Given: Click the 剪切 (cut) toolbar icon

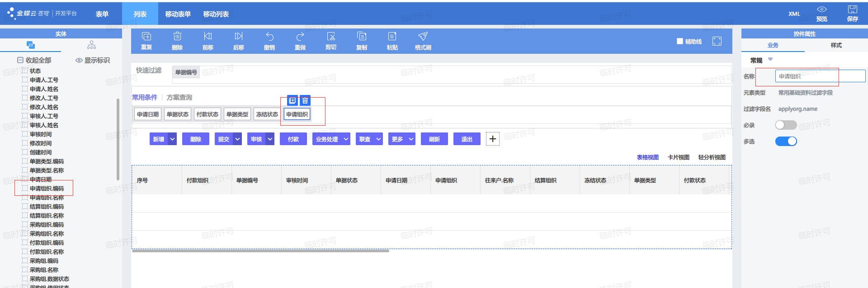Looking at the screenshot, I should [x=331, y=37].
